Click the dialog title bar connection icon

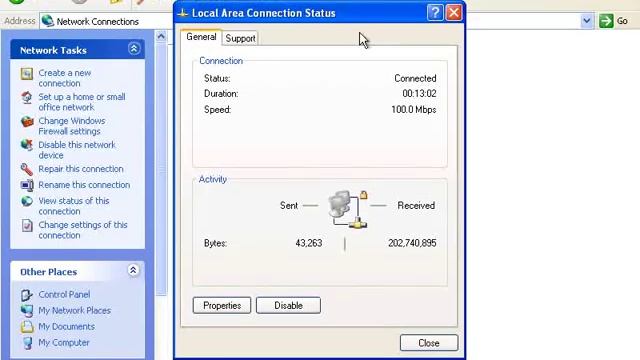(x=182, y=13)
